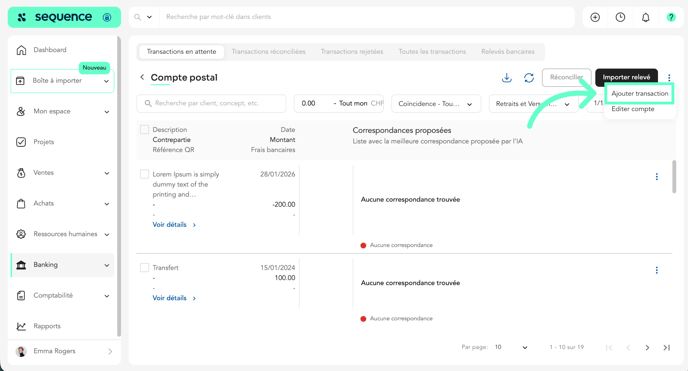688x371 pixels.
Task: Click the search magnifier icon in the top bar
Action: [137, 17]
